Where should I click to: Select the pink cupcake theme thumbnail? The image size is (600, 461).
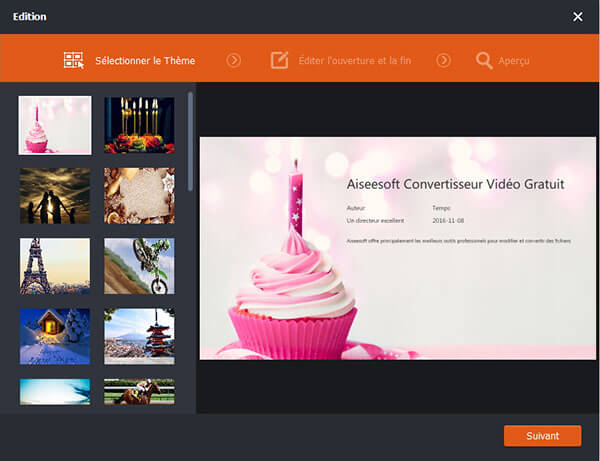coord(55,125)
